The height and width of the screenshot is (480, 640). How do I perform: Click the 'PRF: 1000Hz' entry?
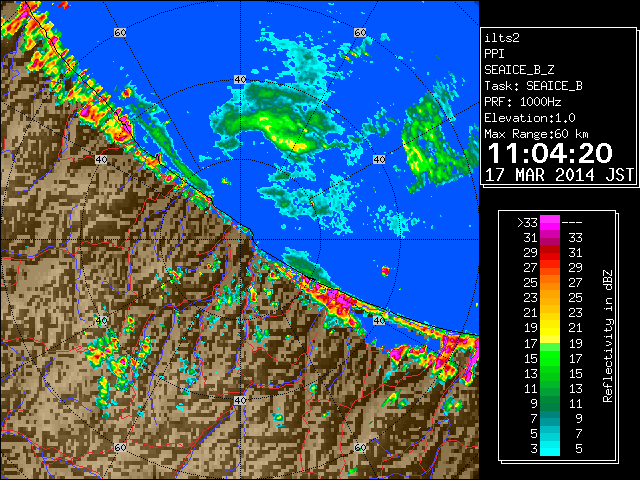[523, 102]
